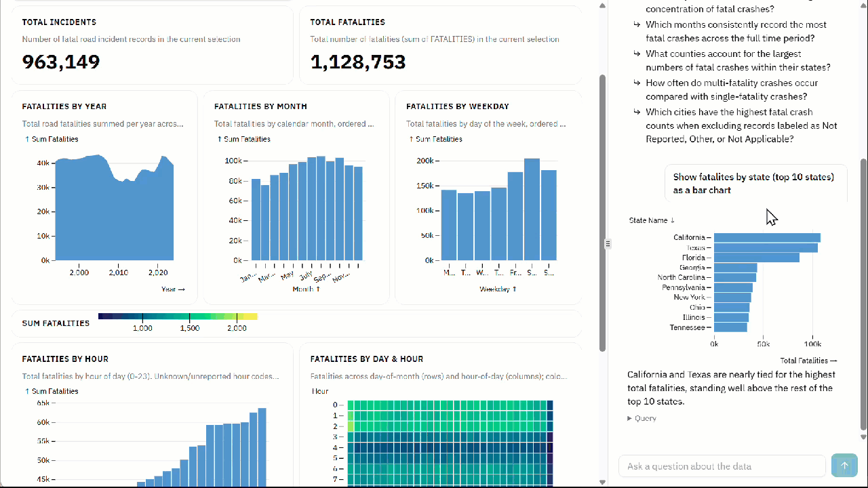Click the dashboard scroll-up arrow
Image resolution: width=868 pixels, height=488 pixels.
(603, 5)
